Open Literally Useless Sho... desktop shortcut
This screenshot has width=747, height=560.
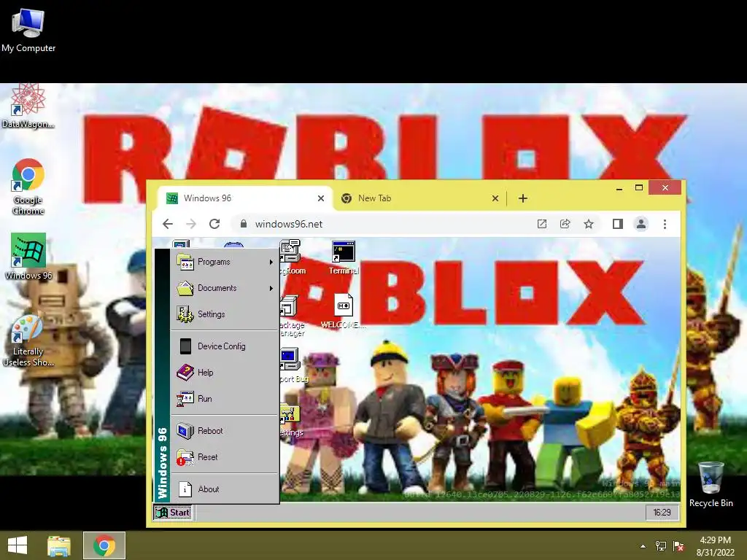(x=28, y=341)
